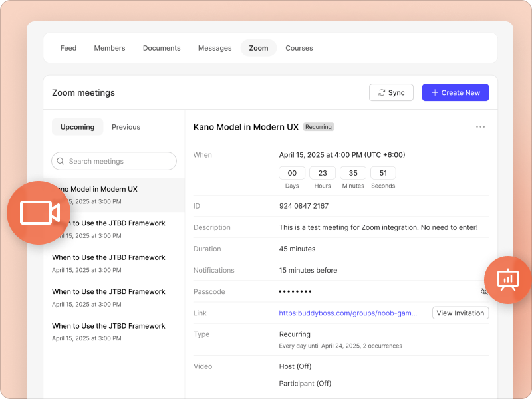
Task: Click the plus icon in Create New
Action: pyautogui.click(x=435, y=92)
